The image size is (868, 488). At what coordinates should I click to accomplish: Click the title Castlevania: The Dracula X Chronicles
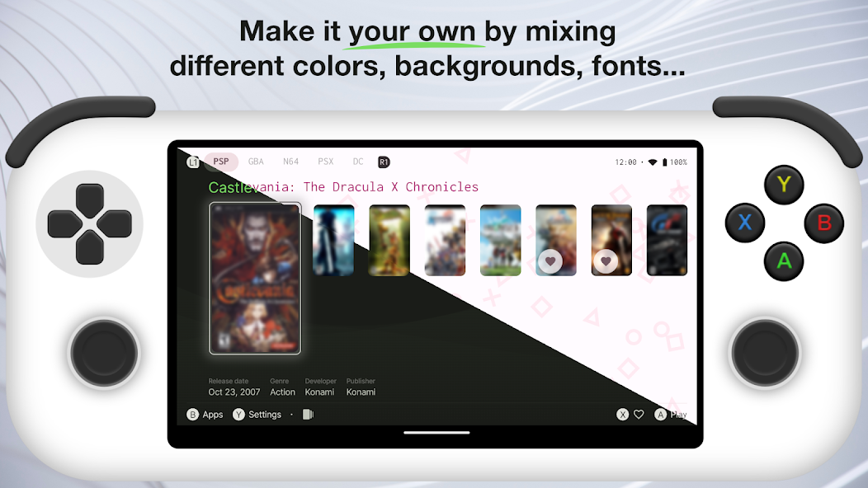point(345,186)
